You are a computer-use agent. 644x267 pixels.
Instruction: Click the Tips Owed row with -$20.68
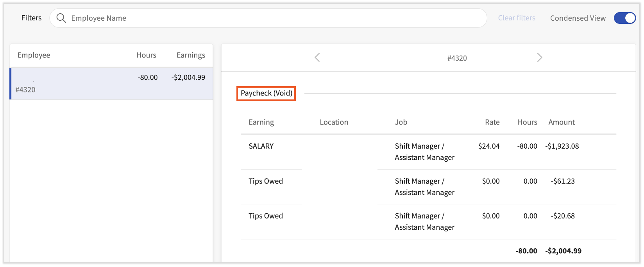click(x=266, y=216)
